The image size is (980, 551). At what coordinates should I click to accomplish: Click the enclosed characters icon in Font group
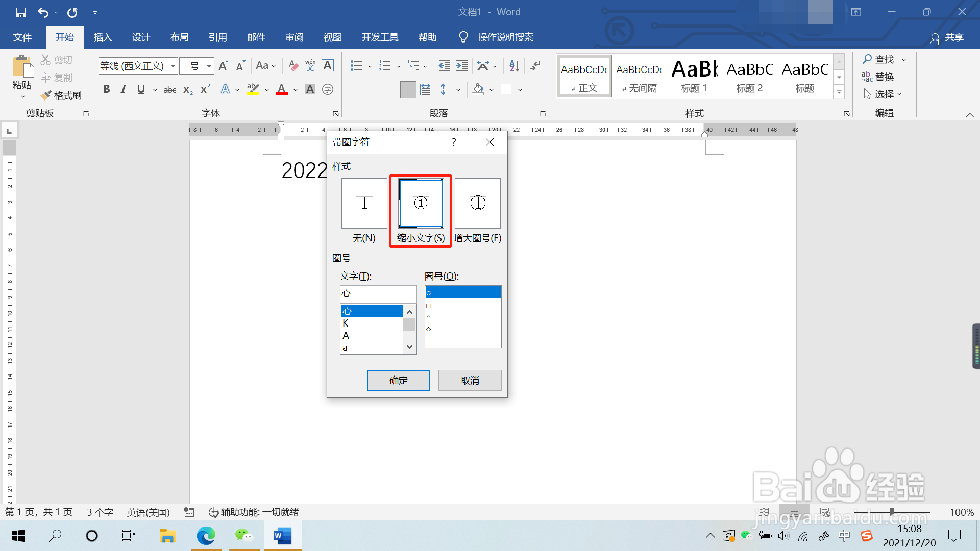pyautogui.click(x=328, y=89)
